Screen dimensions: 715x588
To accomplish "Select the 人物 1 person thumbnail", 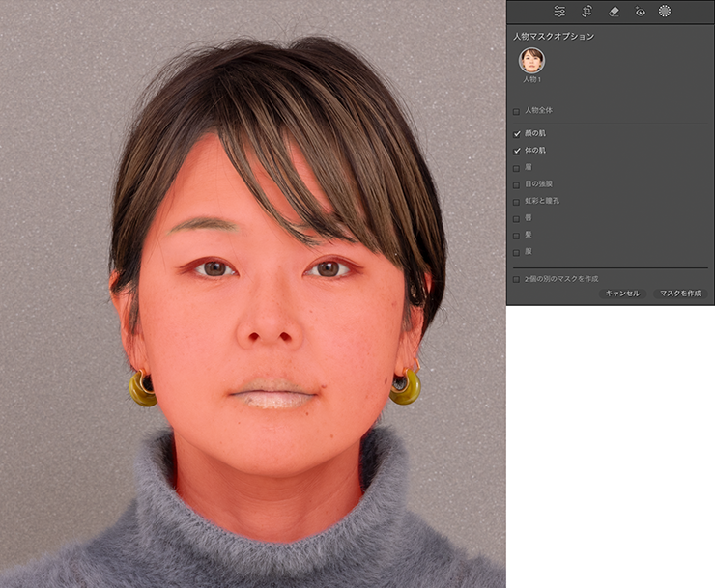I will (x=531, y=60).
